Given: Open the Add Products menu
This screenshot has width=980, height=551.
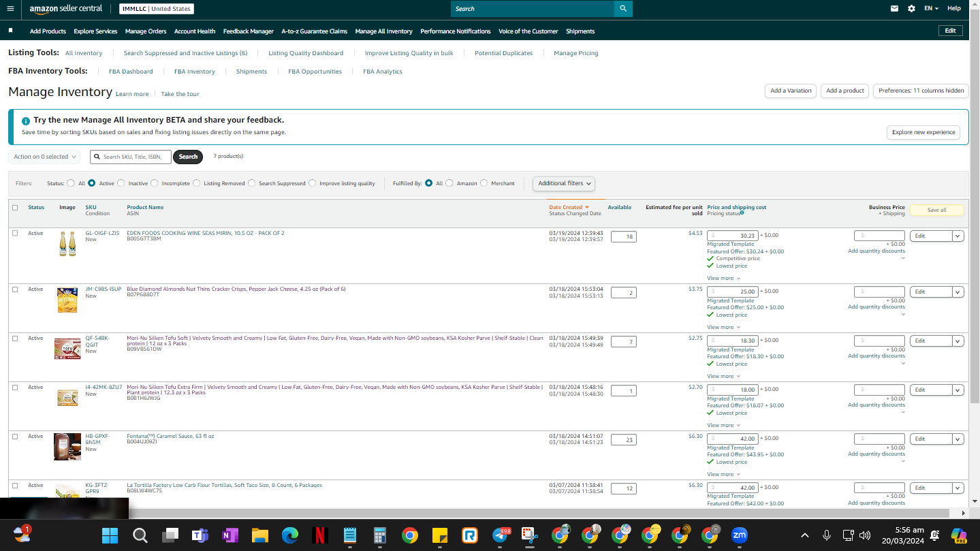Looking at the screenshot, I should [48, 31].
